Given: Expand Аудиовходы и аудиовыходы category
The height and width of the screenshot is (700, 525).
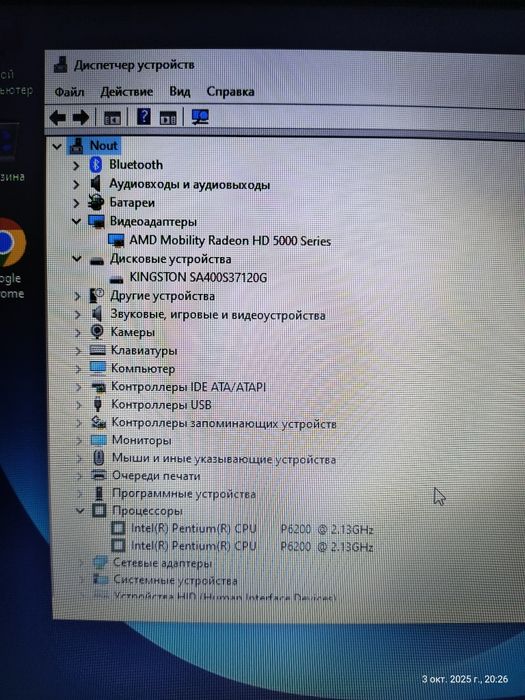Looking at the screenshot, I should [76, 184].
